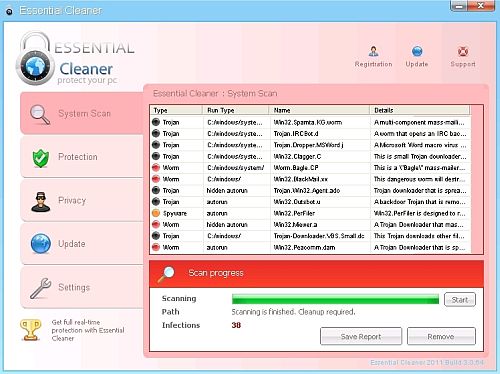Click the System Scan magnifier icon
500x374 pixels.
point(40,114)
